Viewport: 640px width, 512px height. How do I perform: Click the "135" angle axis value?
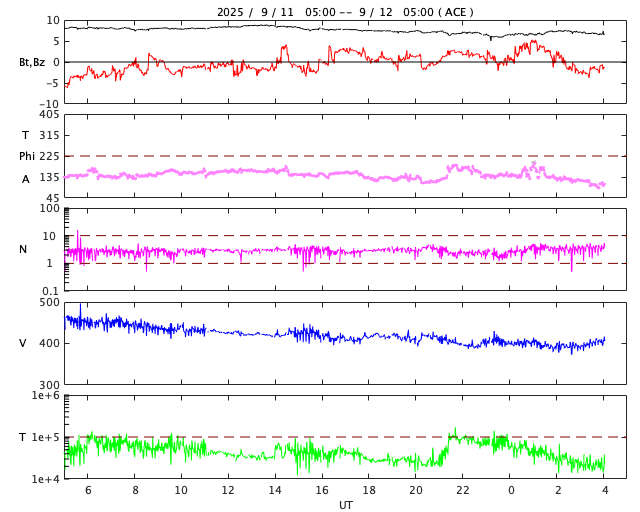pos(49,177)
